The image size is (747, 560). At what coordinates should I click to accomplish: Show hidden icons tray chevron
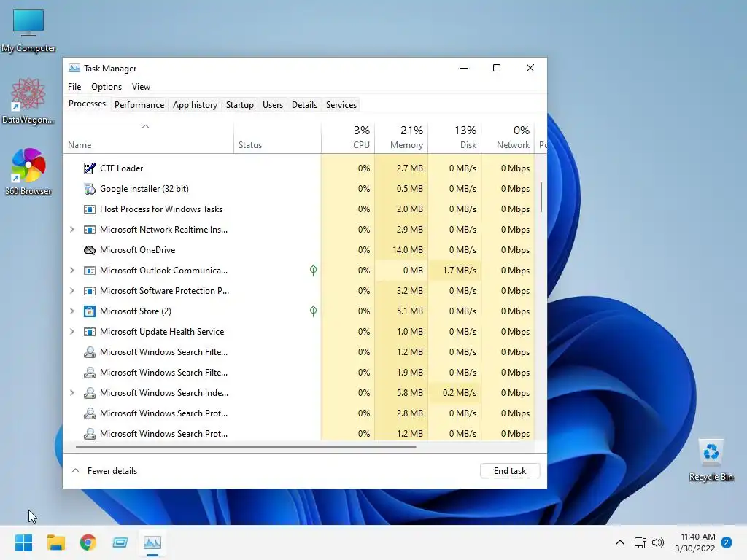pos(620,542)
